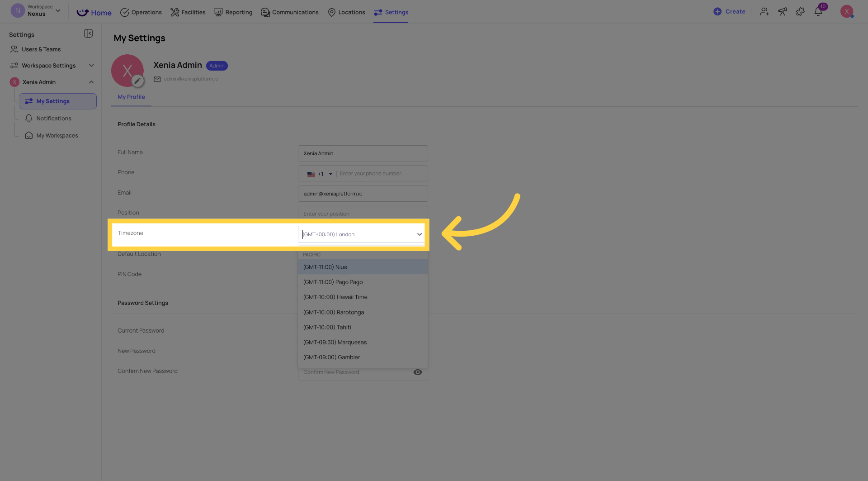The height and width of the screenshot is (481, 868).
Task: Open the Facilities menu
Action: click(x=188, y=12)
